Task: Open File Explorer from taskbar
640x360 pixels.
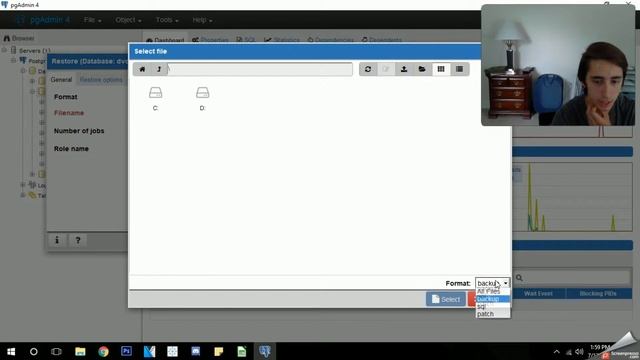Action: tap(80, 351)
